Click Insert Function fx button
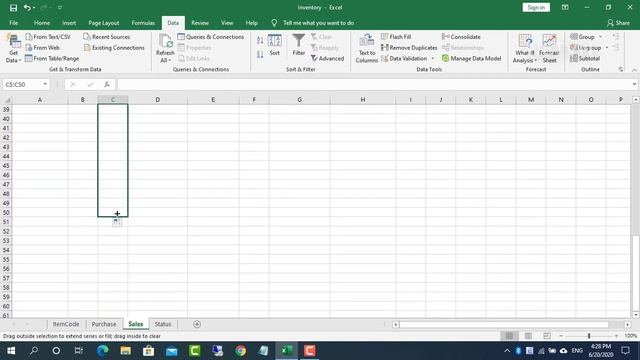 (x=107, y=84)
